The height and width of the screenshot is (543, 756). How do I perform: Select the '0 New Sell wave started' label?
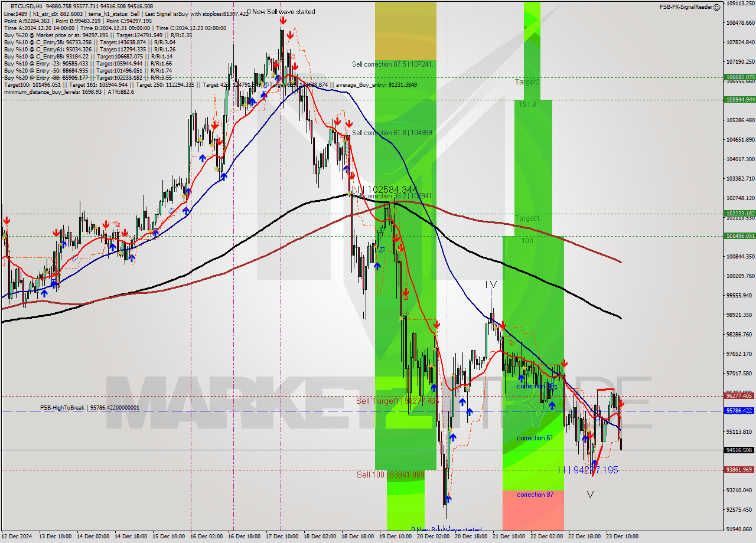pos(281,12)
